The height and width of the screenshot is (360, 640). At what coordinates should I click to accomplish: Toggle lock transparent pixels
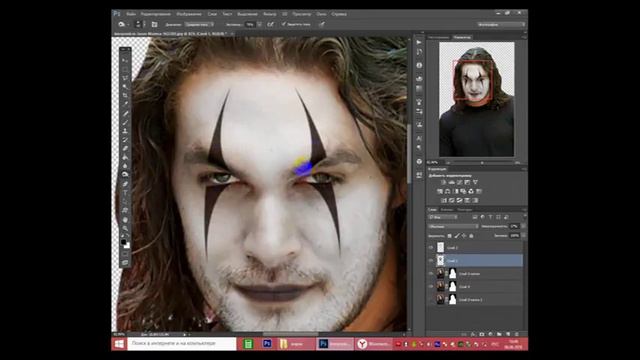449,236
